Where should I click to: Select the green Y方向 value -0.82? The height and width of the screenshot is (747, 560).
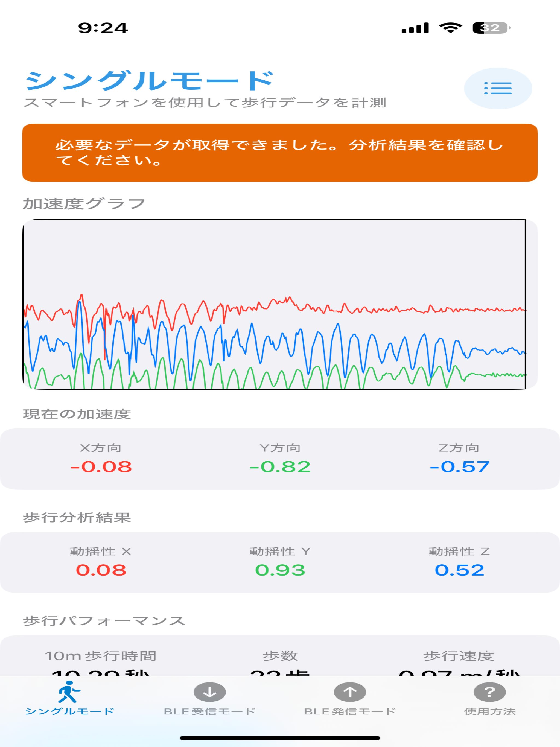click(x=280, y=467)
